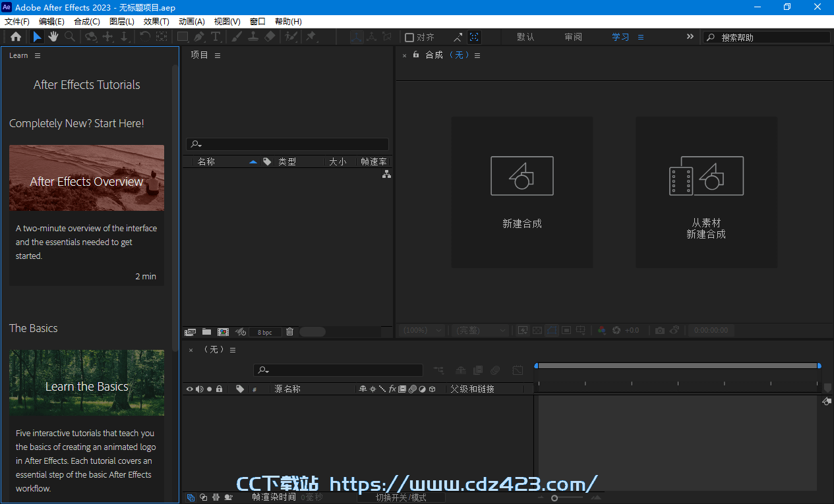Open the 动画(A) menu
This screenshot has width=834, height=504.
tap(192, 22)
